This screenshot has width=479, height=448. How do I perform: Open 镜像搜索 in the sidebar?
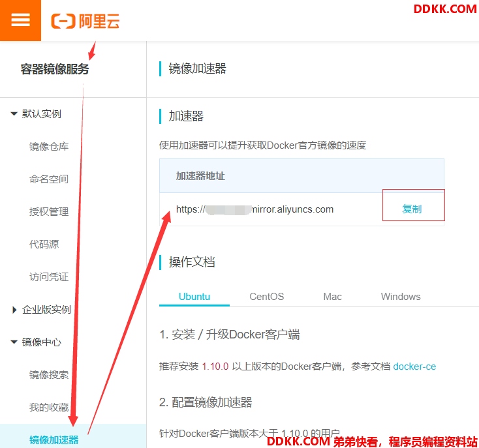pos(49,375)
